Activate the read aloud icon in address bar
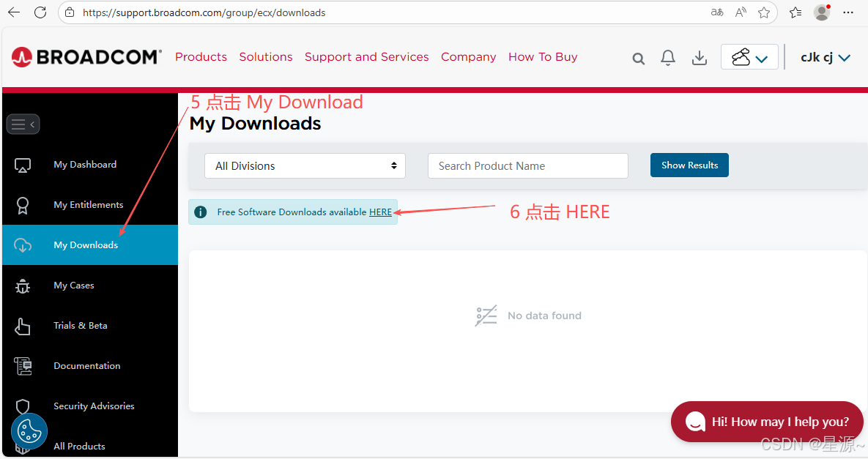868x459 pixels. (x=741, y=12)
